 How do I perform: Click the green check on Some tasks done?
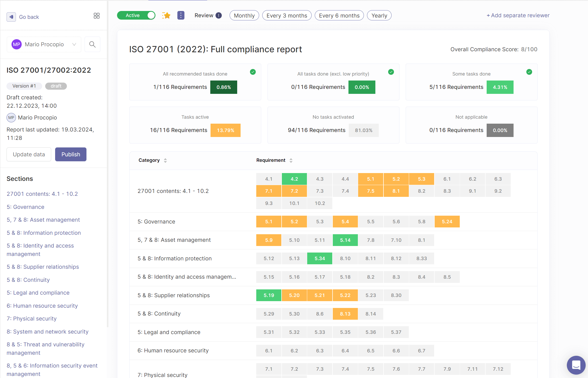pyautogui.click(x=529, y=72)
